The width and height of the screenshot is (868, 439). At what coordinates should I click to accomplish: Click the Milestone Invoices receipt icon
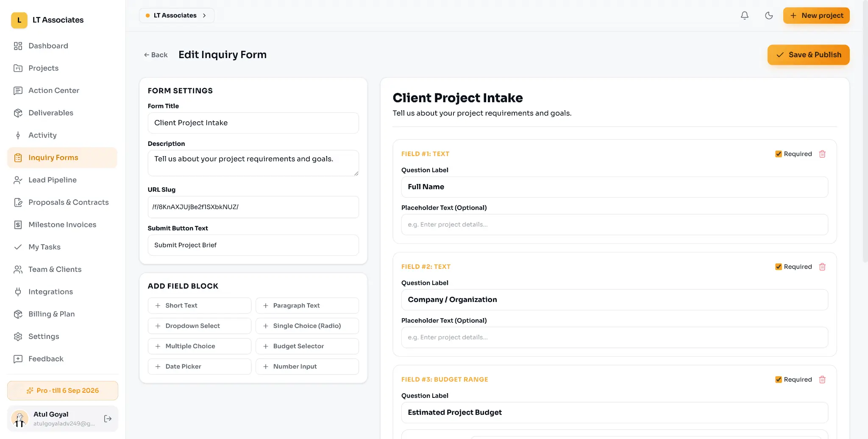18,225
